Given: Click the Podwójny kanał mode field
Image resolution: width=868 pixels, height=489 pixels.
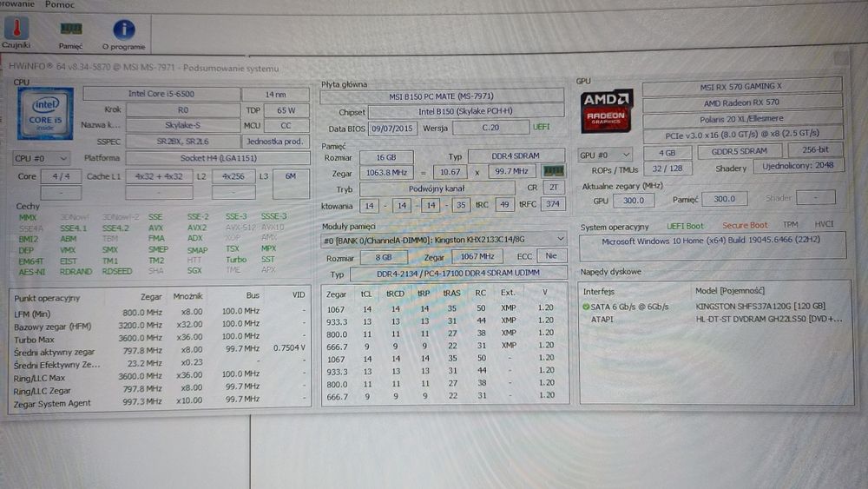Looking at the screenshot, I should (x=437, y=188).
